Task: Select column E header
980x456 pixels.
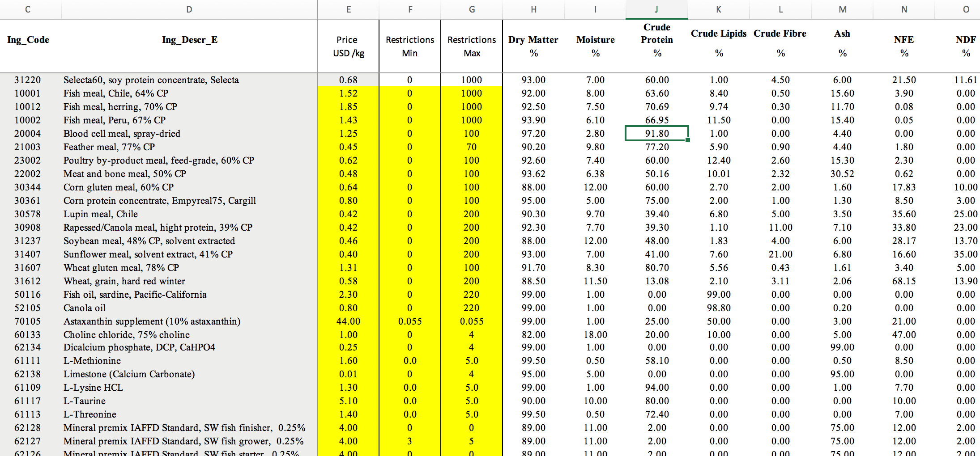Action: coord(348,9)
